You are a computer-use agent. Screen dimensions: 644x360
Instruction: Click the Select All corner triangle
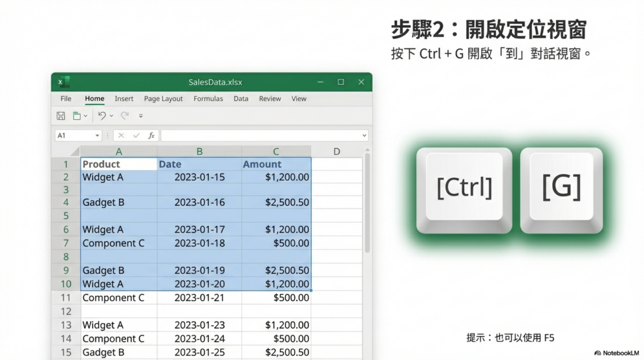[x=74, y=152]
